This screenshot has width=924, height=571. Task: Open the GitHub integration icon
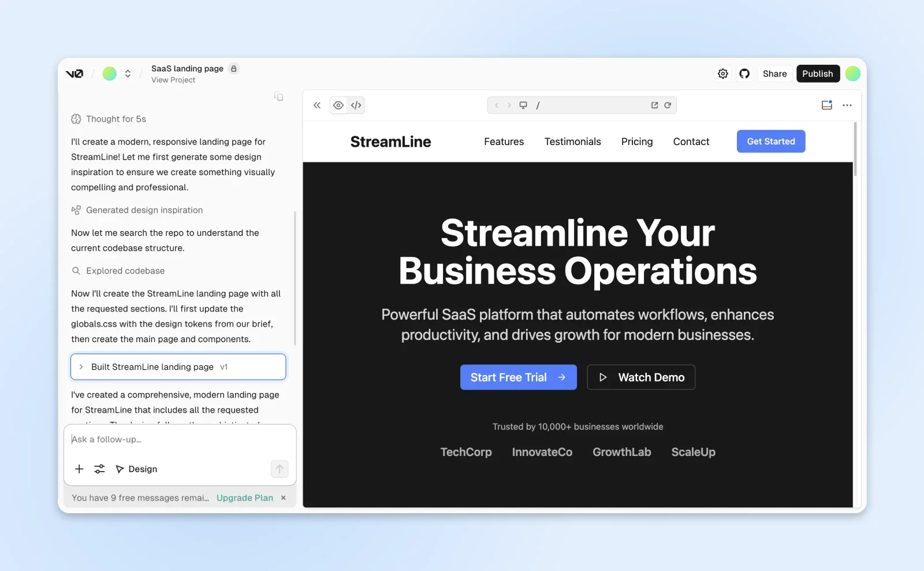click(744, 73)
